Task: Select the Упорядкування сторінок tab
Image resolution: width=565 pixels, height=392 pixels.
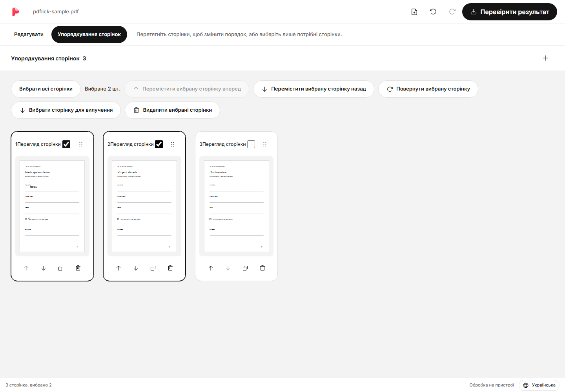Action: click(89, 34)
